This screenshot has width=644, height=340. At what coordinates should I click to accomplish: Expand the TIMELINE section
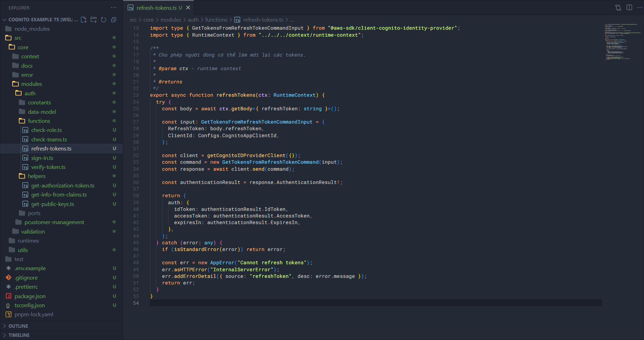tap(19, 335)
